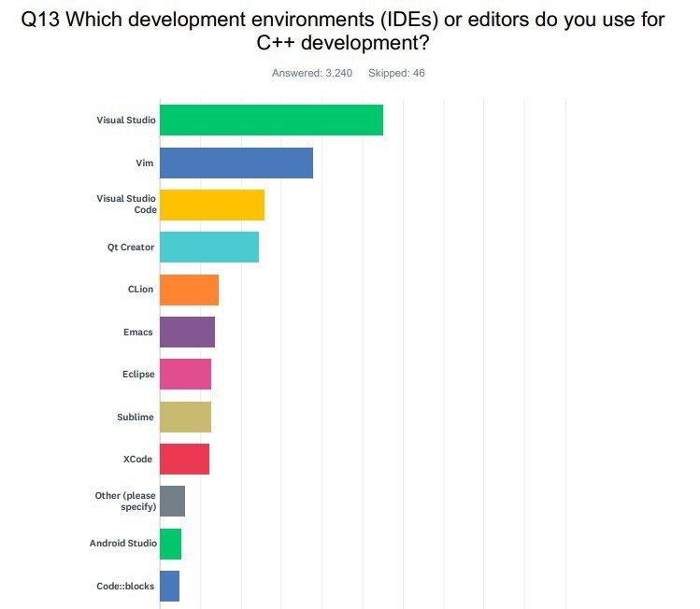The image size is (700, 609).
Task: Click the yellow Visual Studio Code bar
Action: pos(212,205)
